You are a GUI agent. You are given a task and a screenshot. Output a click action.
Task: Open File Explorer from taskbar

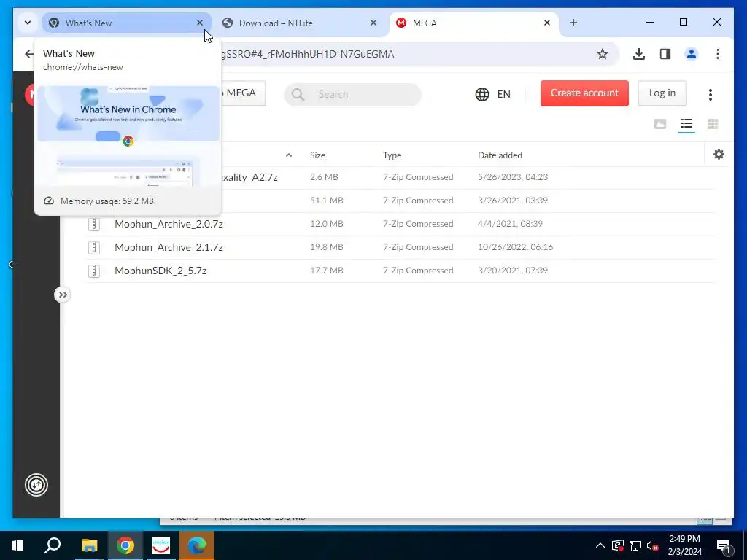pyautogui.click(x=89, y=545)
